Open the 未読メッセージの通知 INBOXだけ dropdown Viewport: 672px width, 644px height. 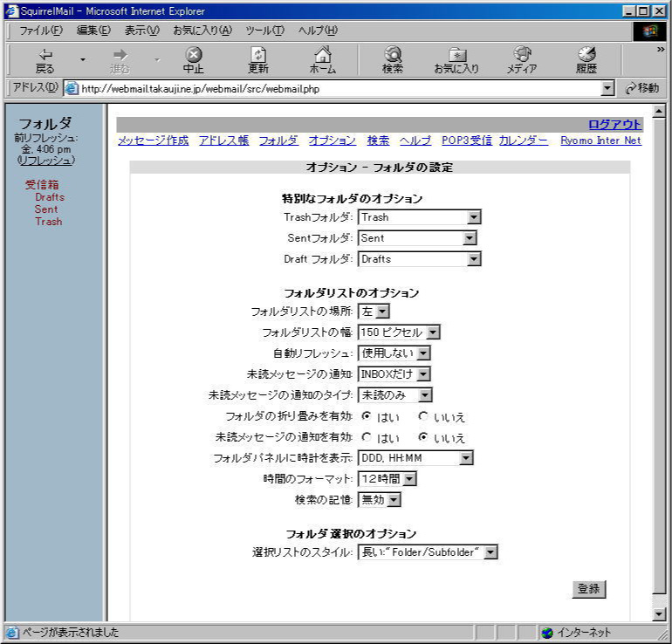click(394, 374)
